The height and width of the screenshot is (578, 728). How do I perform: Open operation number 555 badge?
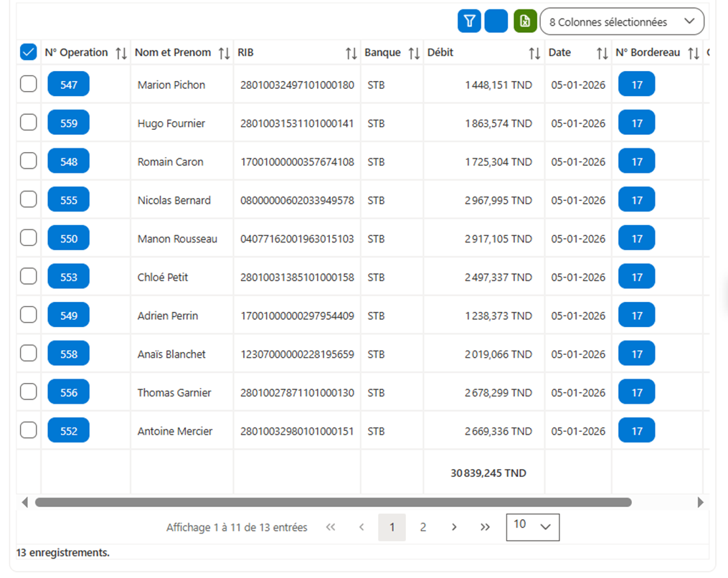tap(69, 199)
